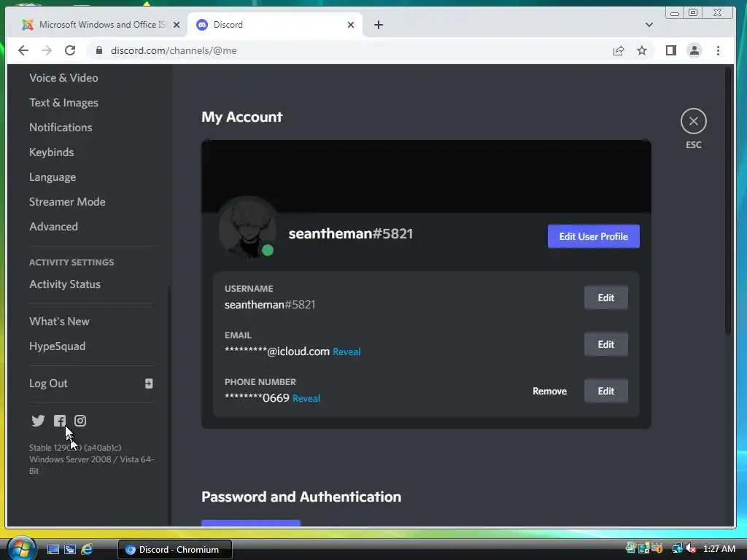Screen dimensions: 747x560
Task: Open the Chromium three-dot menu
Action: (718, 50)
